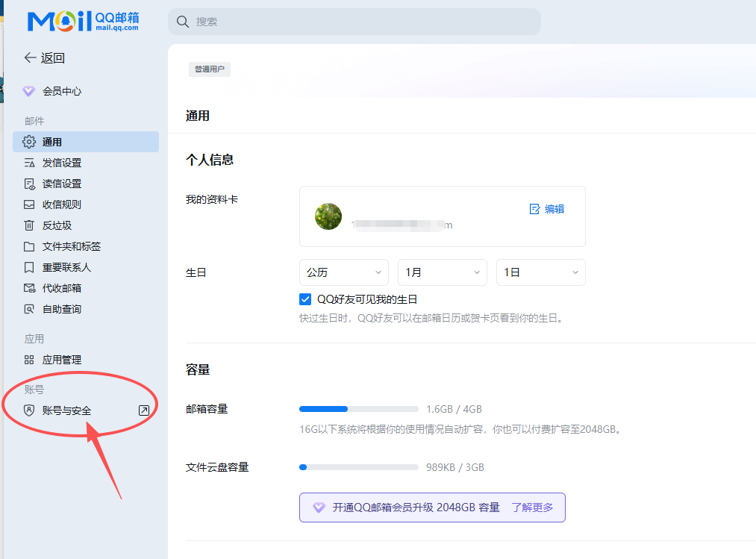Click the 邮箱容量 progress bar

coord(358,408)
